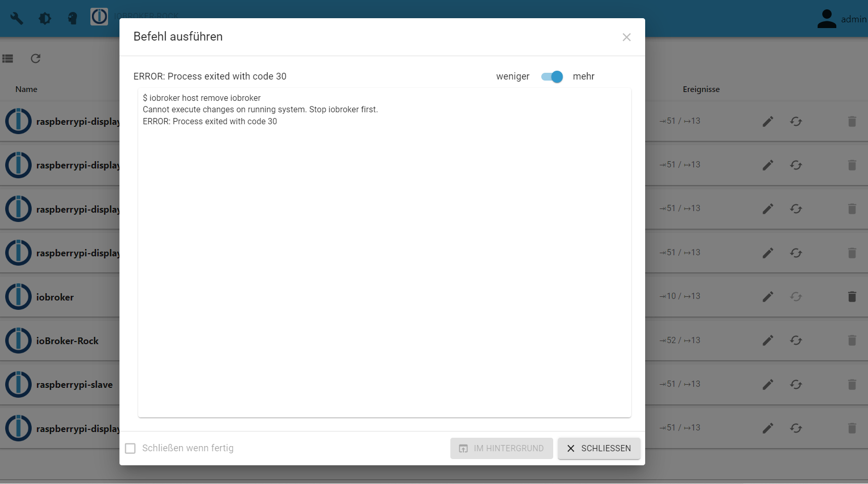Edit the iobroker host with the pencil icon
The height and width of the screenshot is (484, 868).
click(x=768, y=296)
